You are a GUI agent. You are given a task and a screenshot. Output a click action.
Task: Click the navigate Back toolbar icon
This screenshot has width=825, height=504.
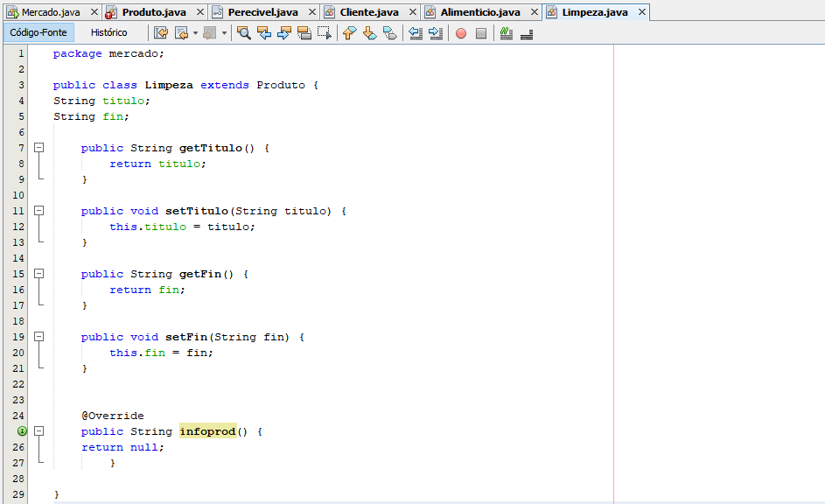181,33
